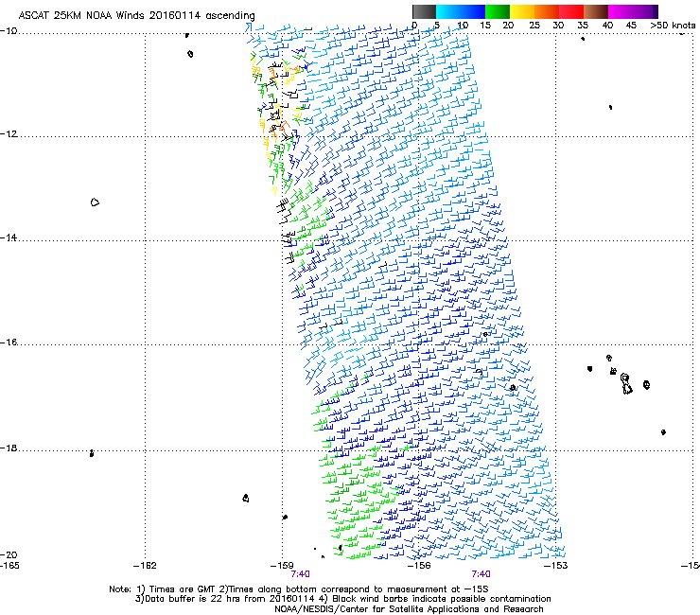Click the '-162' longitude axis label

[145, 566]
